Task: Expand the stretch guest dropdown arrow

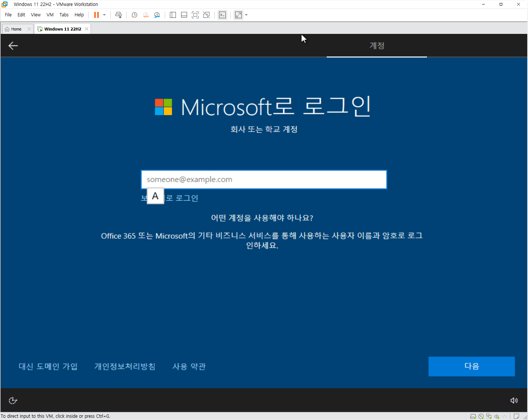Action: point(246,15)
